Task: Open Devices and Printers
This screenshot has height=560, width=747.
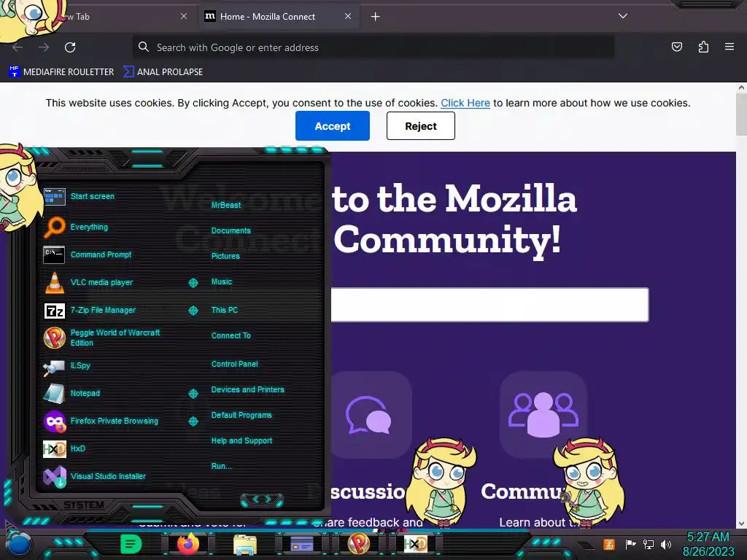Action: click(247, 389)
